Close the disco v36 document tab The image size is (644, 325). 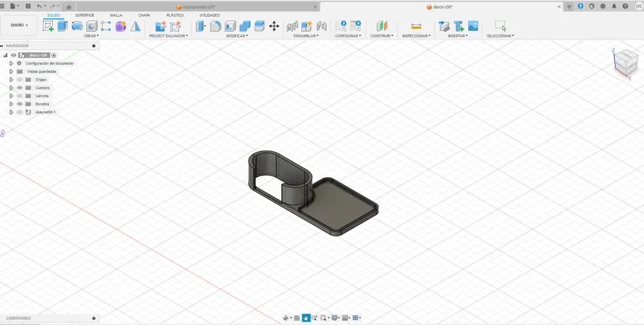(560, 6)
